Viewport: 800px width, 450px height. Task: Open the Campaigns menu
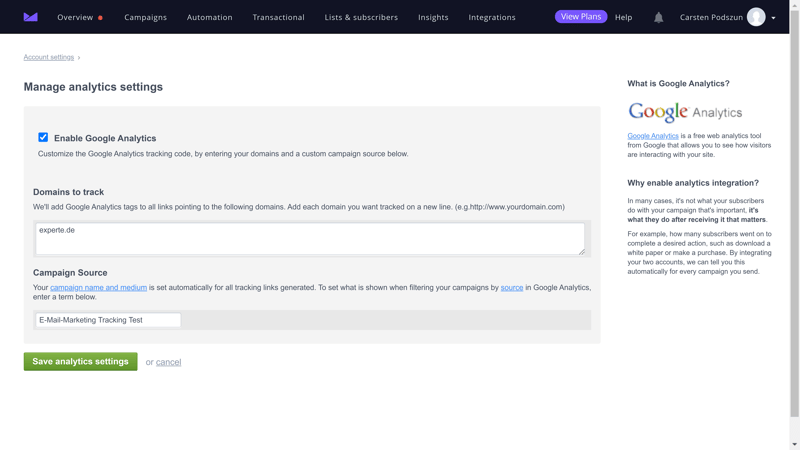tap(145, 17)
